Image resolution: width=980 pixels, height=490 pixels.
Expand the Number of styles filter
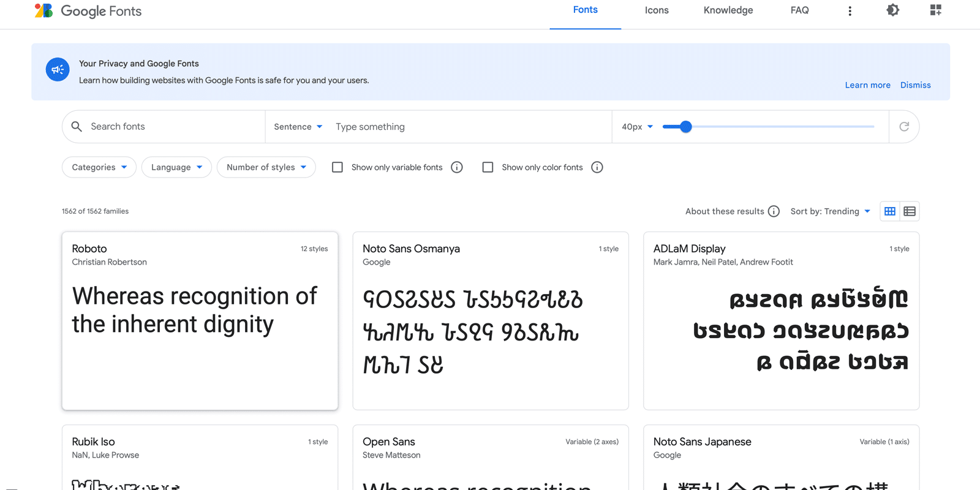tap(266, 167)
